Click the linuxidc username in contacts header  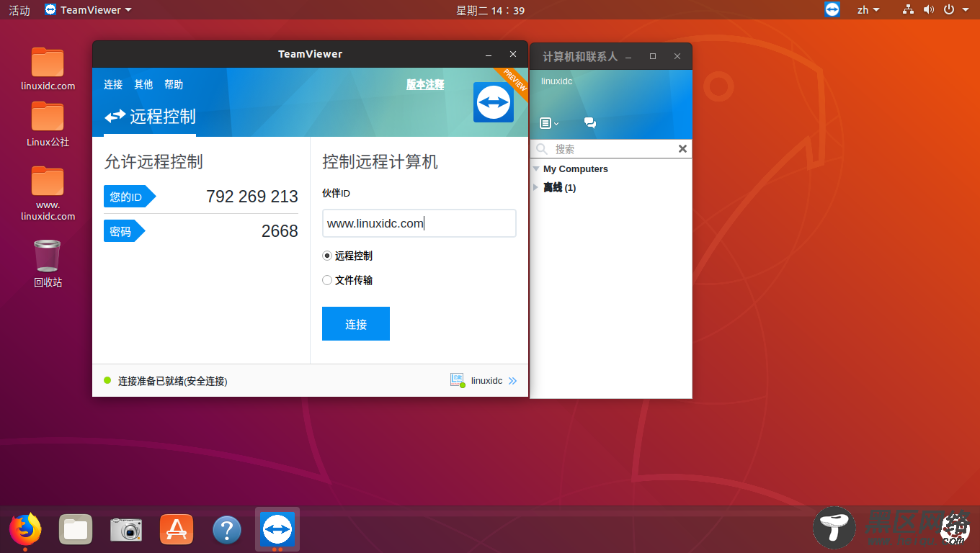click(557, 81)
